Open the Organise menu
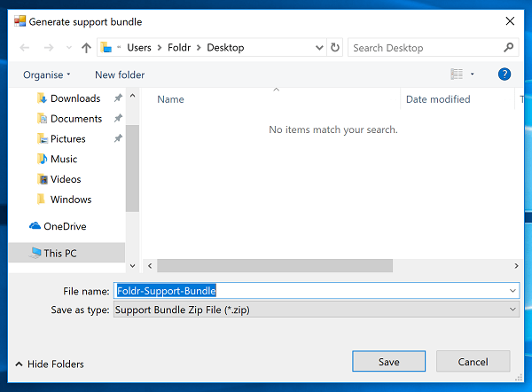This screenshot has width=532, height=392. click(x=47, y=74)
